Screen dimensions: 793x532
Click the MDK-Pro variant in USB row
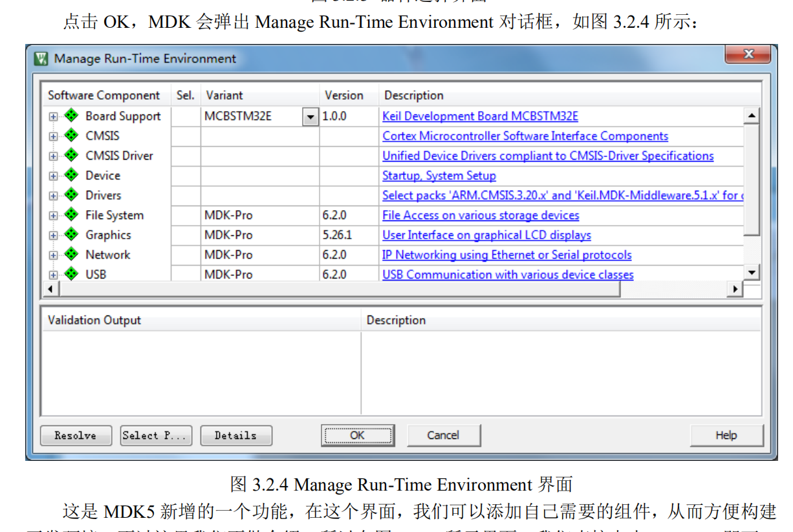click(x=228, y=275)
